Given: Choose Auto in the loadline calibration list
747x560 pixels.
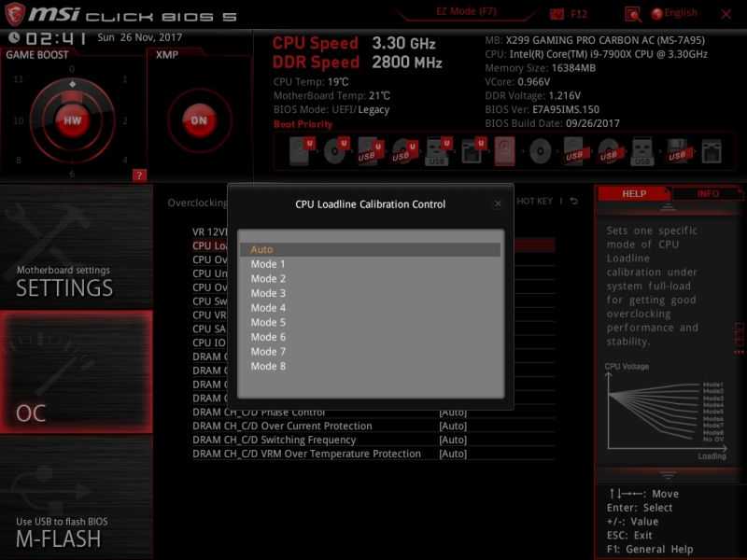Looking at the screenshot, I should (x=370, y=249).
